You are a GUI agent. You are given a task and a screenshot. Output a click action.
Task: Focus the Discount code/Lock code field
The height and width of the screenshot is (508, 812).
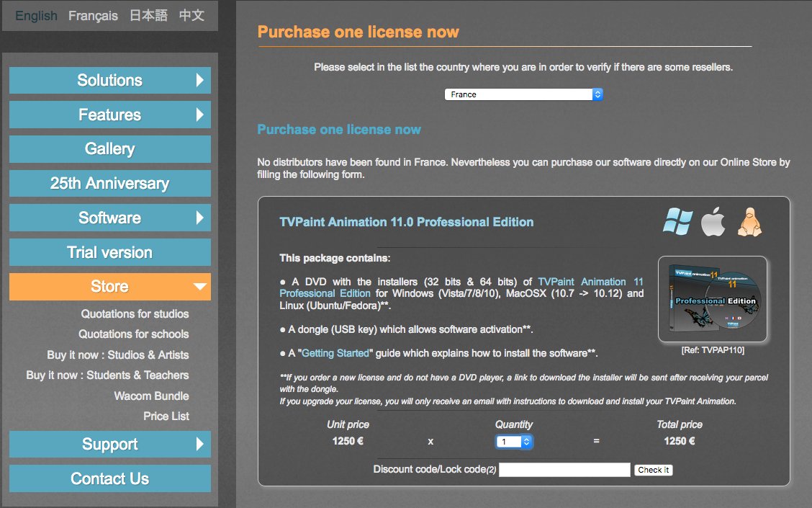564,470
